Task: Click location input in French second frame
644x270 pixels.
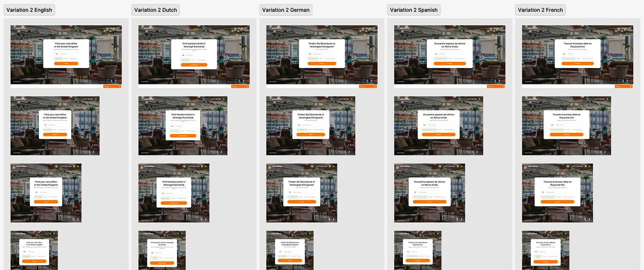Action: click(x=566, y=125)
